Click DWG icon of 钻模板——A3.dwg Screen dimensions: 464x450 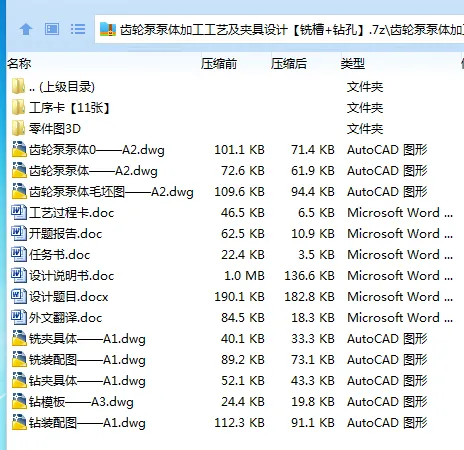19,401
